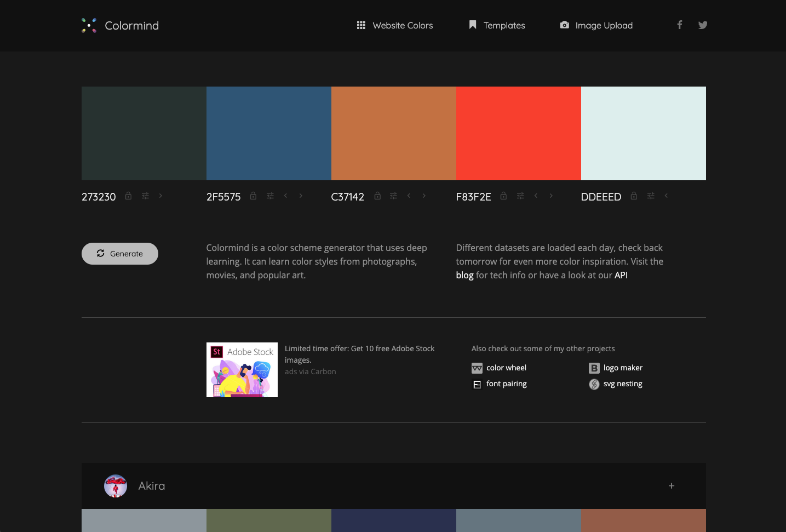Open the Website Colors page

coord(403,25)
